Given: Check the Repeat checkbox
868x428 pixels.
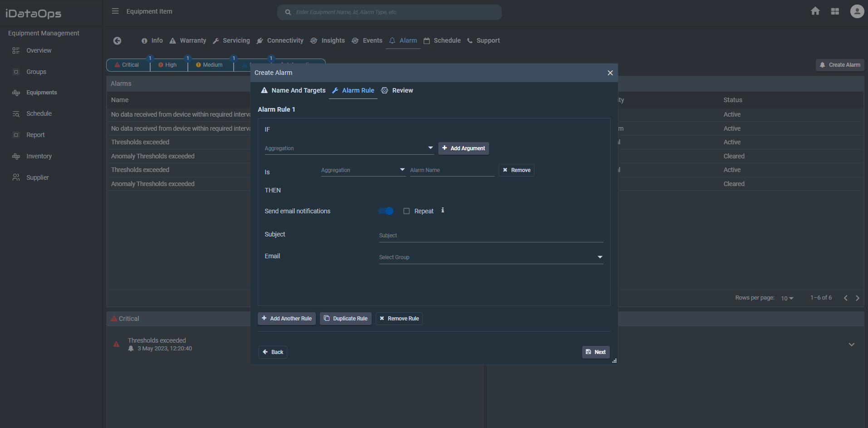Looking at the screenshot, I should click(x=407, y=211).
